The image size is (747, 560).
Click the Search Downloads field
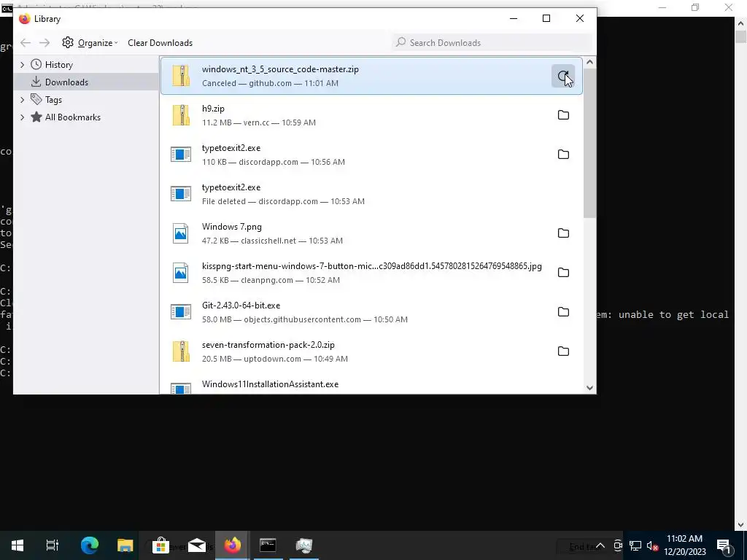(x=492, y=42)
